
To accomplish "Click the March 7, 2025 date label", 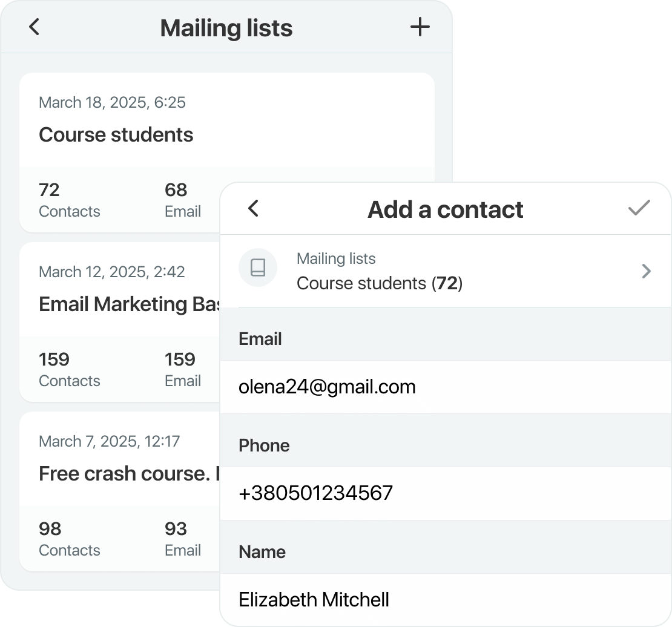I will [109, 441].
